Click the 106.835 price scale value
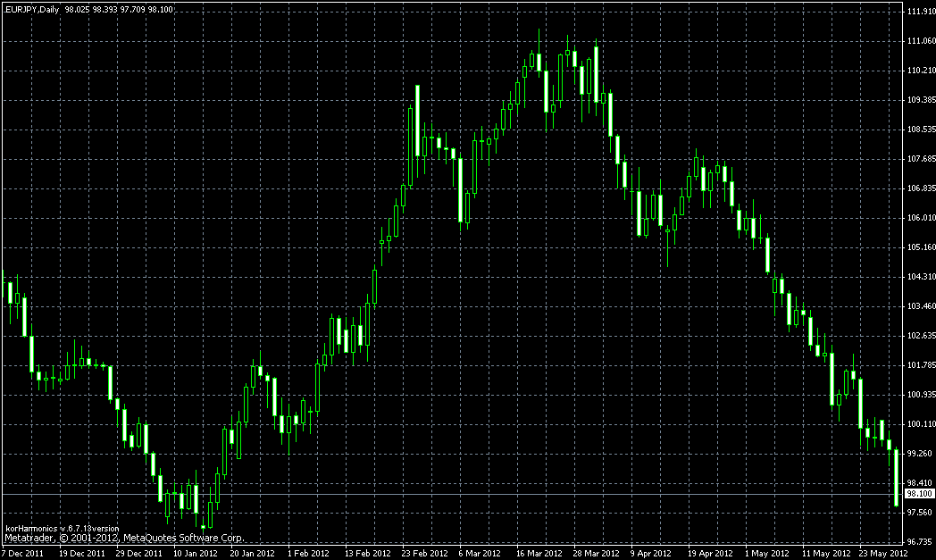This screenshot has height=560, width=936. [x=921, y=188]
